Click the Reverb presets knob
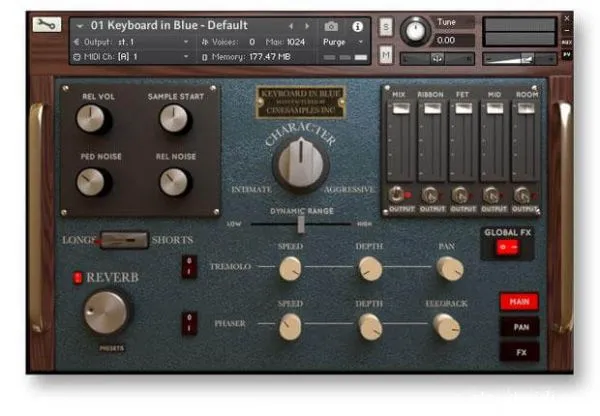 pos(106,312)
